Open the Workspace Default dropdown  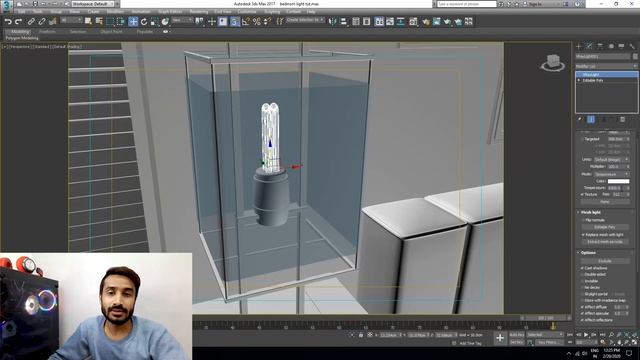pos(94,4)
